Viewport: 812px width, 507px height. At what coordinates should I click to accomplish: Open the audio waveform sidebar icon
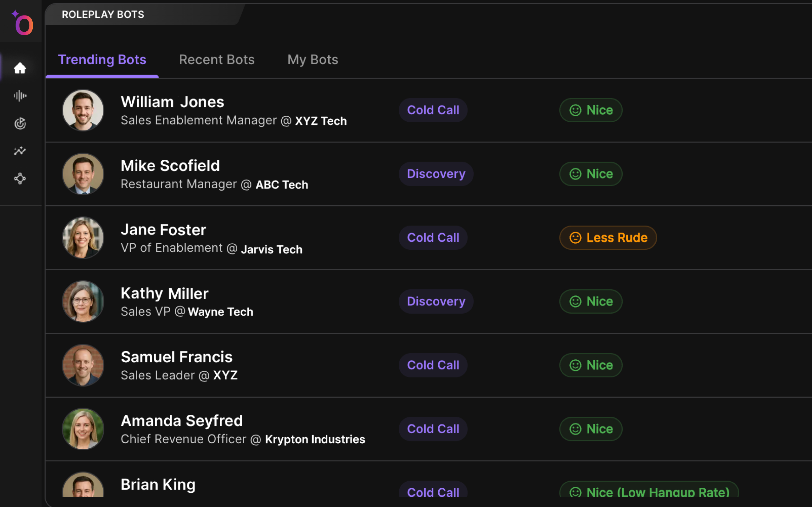pos(20,96)
